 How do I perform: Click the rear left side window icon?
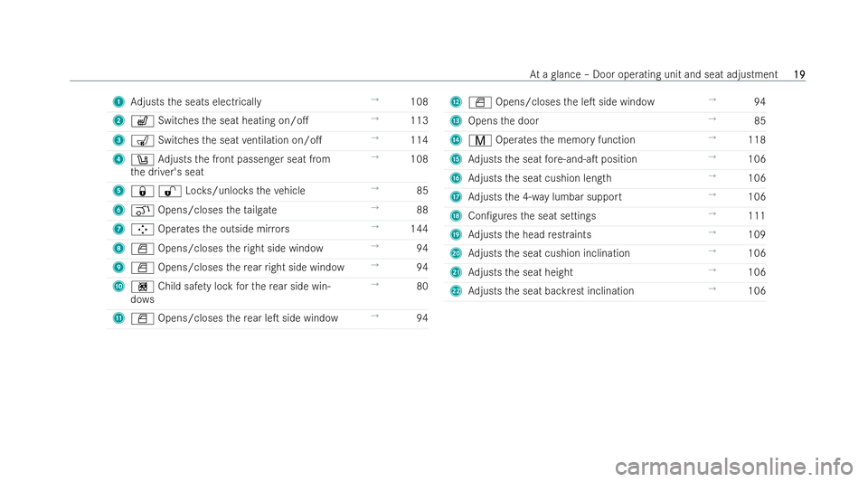click(x=142, y=318)
